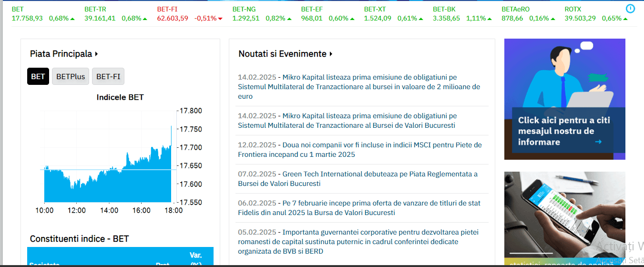Click 'Constituenti indice - BET' heading
The image size is (644, 267).
point(79,238)
